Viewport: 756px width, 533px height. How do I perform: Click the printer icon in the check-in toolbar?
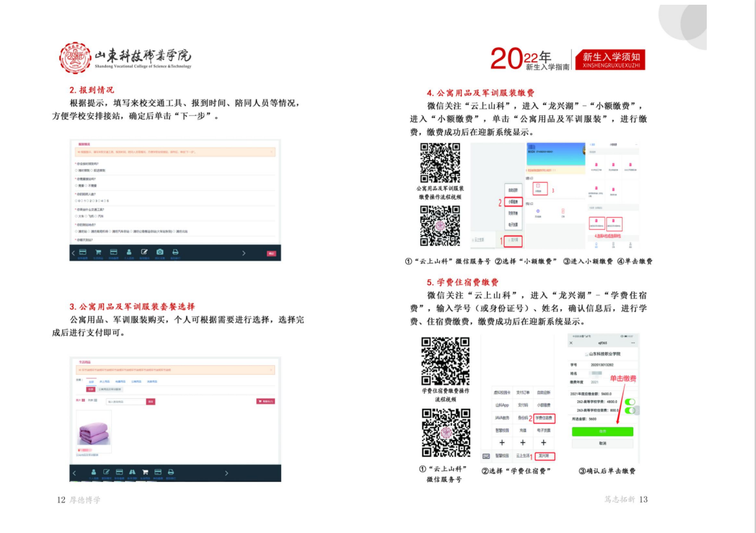point(175,251)
